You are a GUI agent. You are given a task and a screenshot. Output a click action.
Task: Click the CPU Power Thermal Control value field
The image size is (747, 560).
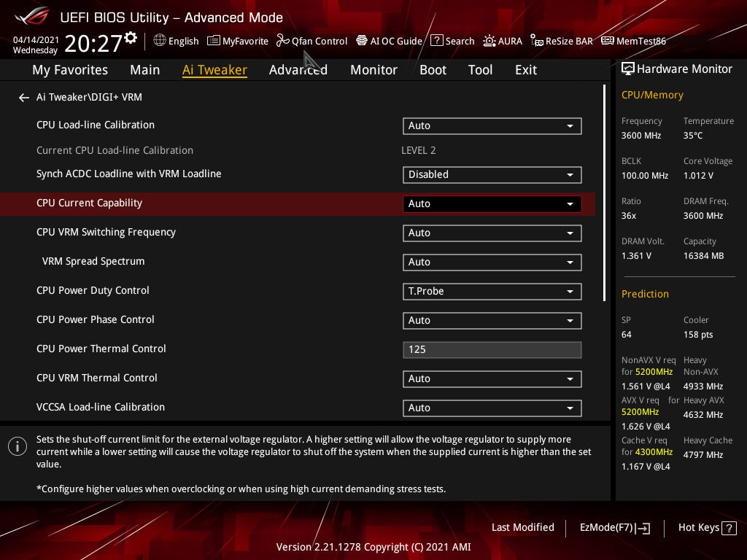[492, 349]
